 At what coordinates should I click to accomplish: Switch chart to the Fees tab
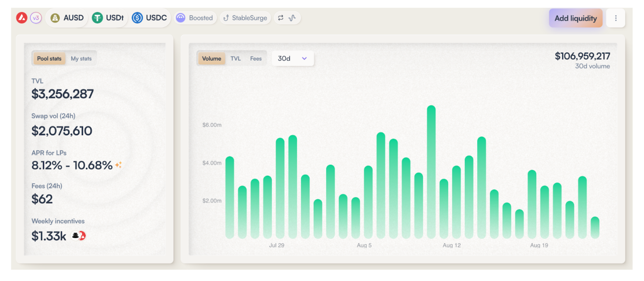[256, 59]
